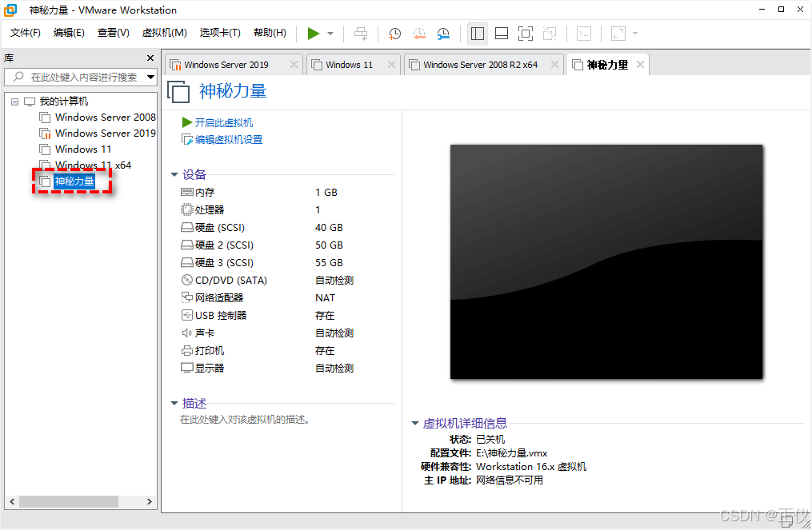
Task: Click the library horizontal scrollbar thumb
Action: point(68,501)
